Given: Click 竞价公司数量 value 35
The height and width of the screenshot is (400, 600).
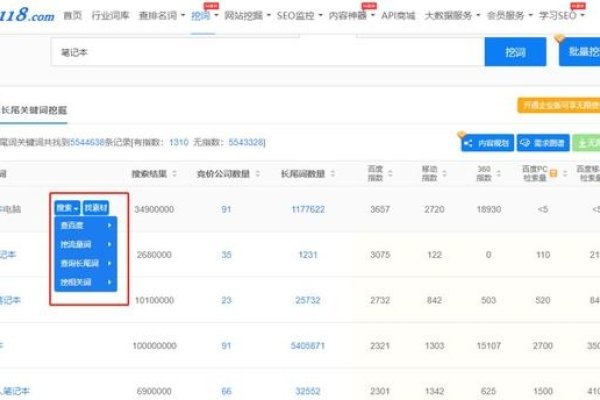Looking at the screenshot, I should [226, 255].
